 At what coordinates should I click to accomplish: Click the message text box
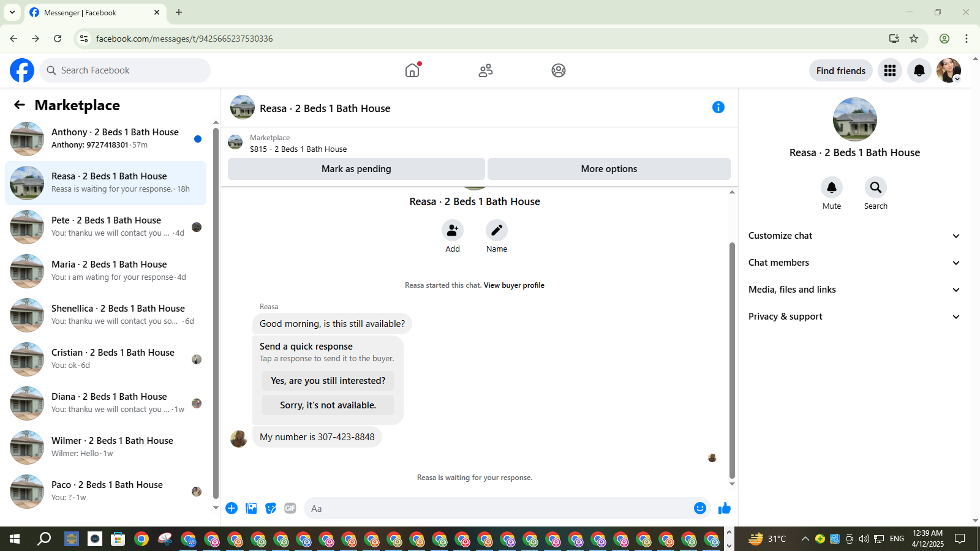pyautogui.click(x=507, y=508)
